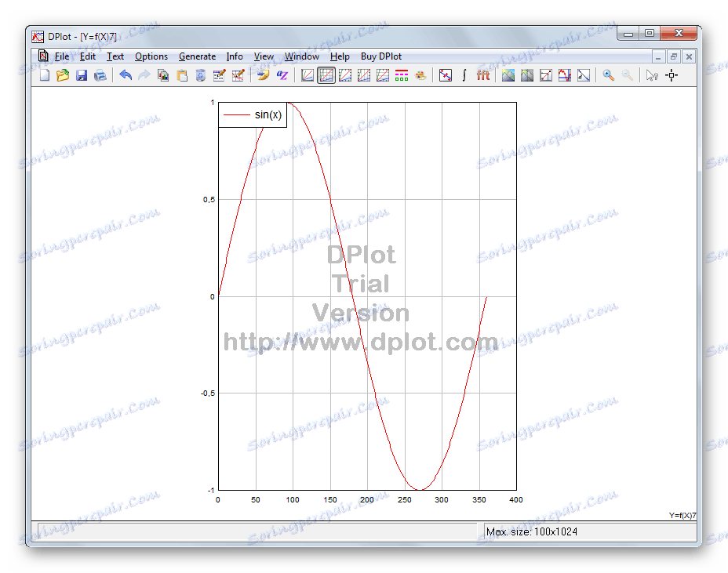Click the red-and-blue curve plot icon
Image resolution: width=728 pixels, height=573 pixels.
pos(565,75)
